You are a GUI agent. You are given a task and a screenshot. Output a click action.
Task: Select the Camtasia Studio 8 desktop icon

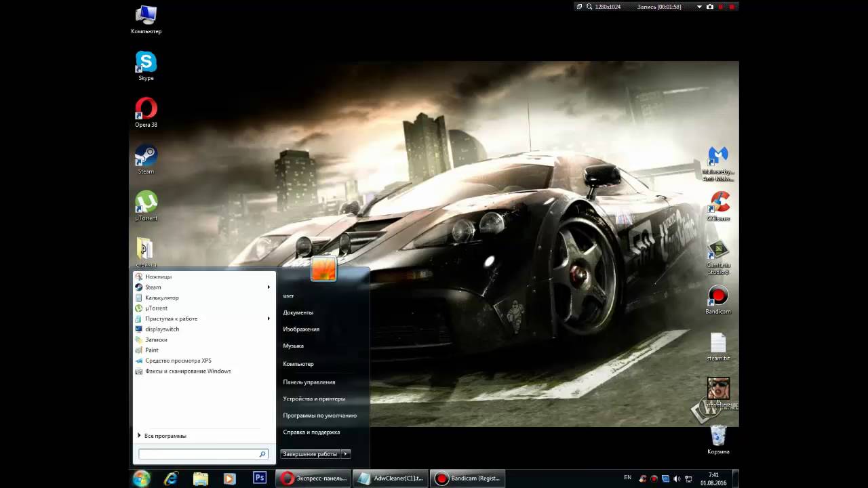pyautogui.click(x=718, y=257)
